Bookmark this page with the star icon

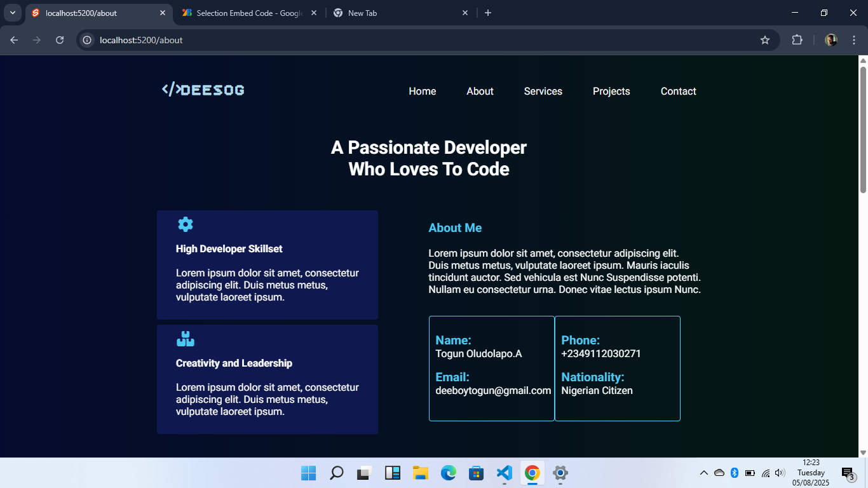point(765,40)
